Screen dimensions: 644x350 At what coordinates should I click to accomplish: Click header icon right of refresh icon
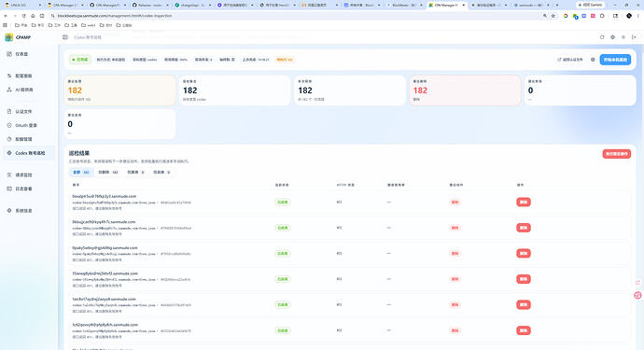click(613, 37)
